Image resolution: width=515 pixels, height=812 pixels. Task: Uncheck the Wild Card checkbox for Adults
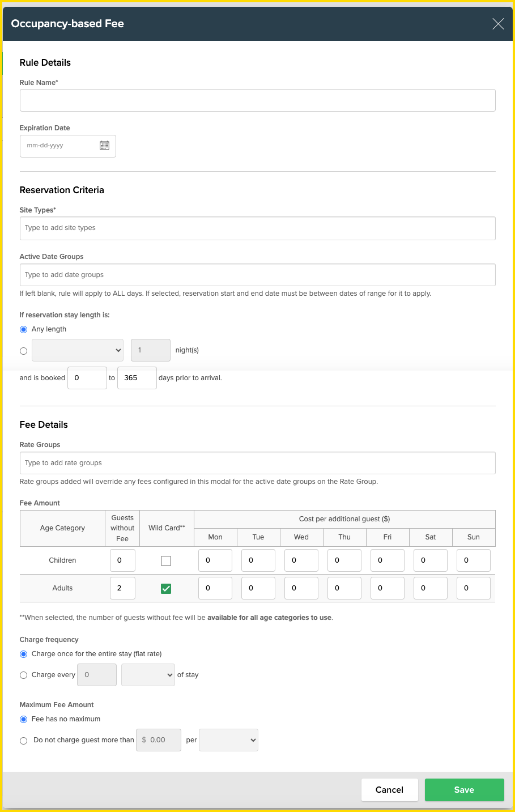click(x=166, y=588)
